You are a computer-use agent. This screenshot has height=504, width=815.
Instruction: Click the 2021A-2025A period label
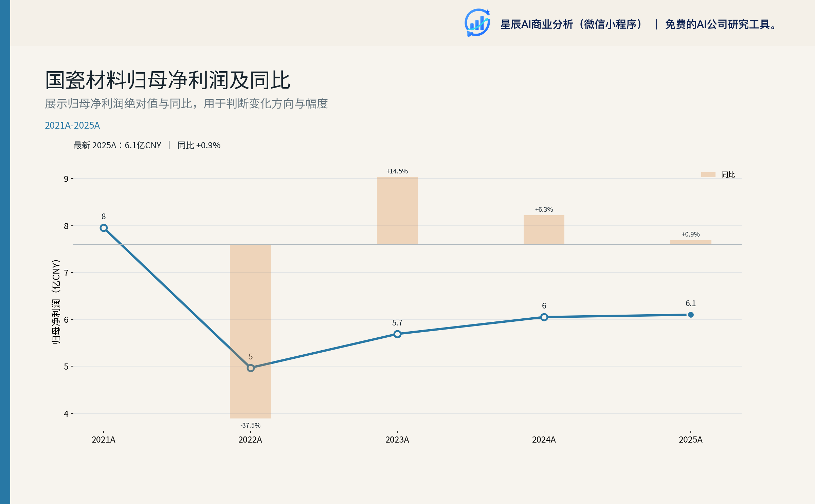[72, 126]
